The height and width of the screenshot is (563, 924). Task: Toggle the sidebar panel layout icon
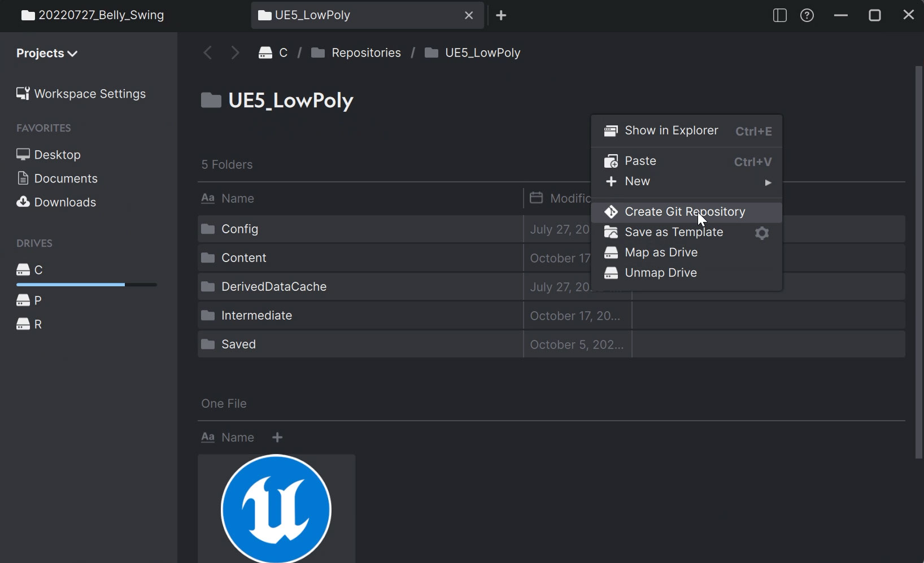click(x=779, y=15)
